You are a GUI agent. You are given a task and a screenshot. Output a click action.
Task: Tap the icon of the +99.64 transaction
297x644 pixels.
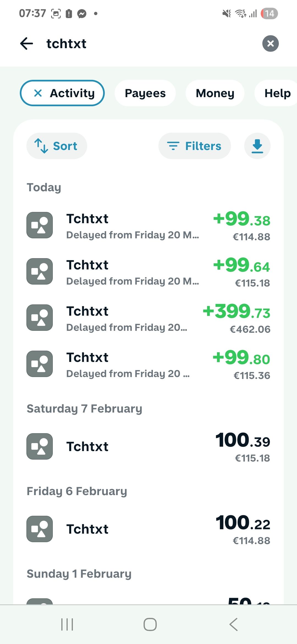(x=40, y=271)
